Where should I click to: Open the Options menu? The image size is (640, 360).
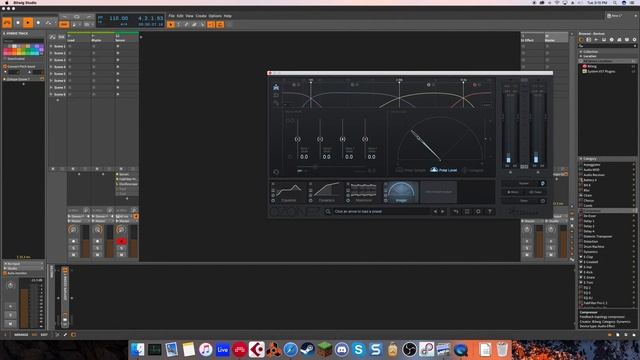pos(215,16)
